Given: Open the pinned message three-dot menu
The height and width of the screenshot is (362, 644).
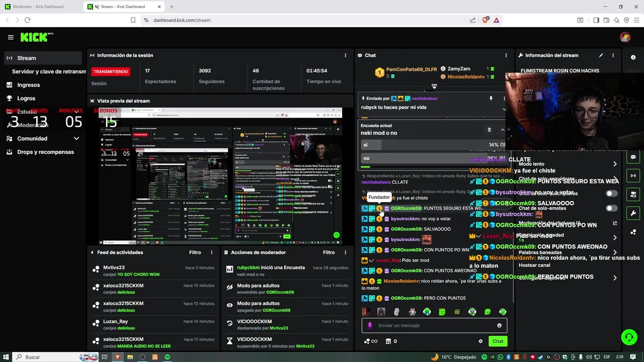Looking at the screenshot, I should coord(504,99).
